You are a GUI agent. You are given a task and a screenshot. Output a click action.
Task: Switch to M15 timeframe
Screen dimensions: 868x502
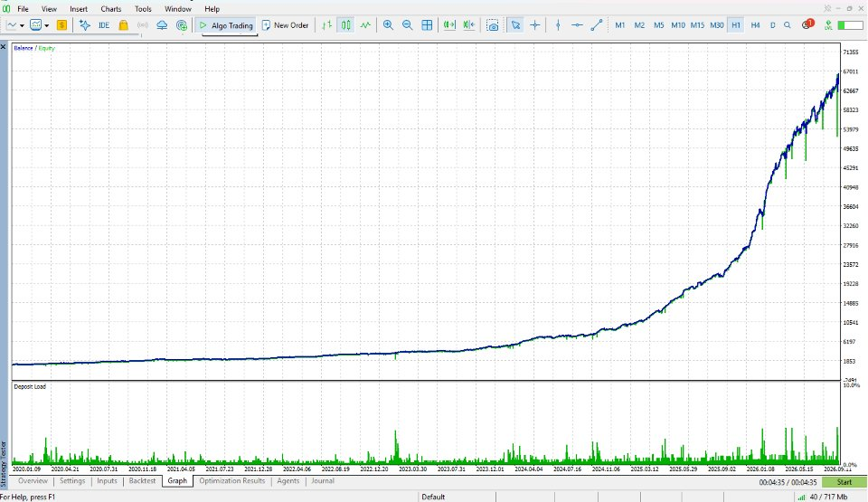coord(697,25)
